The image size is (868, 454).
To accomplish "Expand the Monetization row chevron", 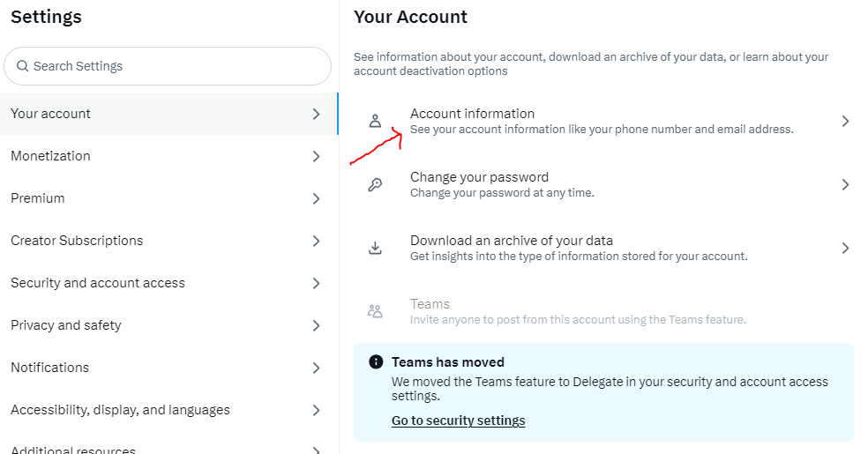I will coord(316,157).
